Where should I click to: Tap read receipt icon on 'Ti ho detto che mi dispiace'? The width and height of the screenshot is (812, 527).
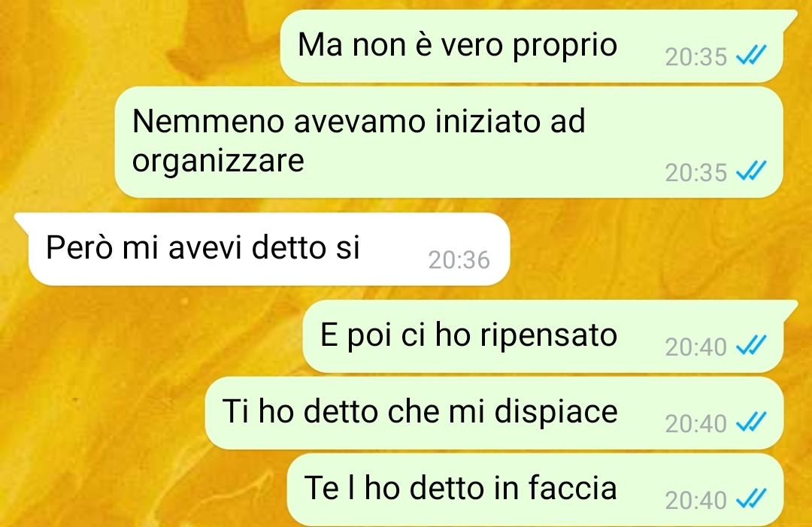pyautogui.click(x=751, y=422)
